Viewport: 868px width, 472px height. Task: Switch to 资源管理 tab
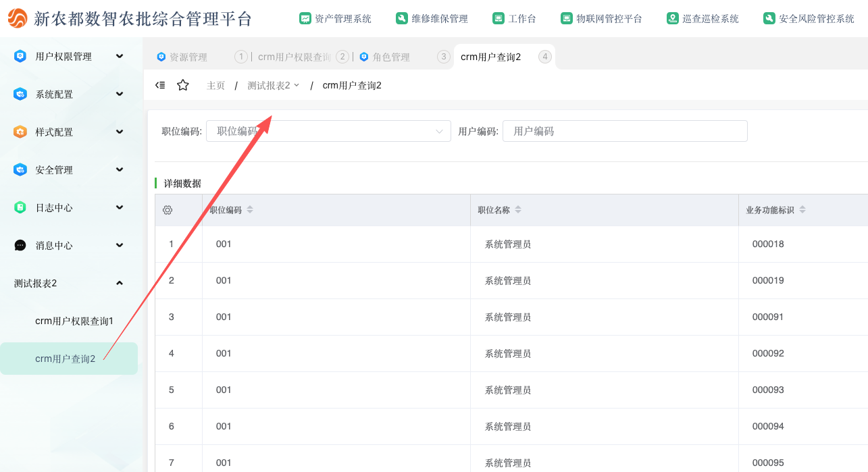[x=182, y=57]
